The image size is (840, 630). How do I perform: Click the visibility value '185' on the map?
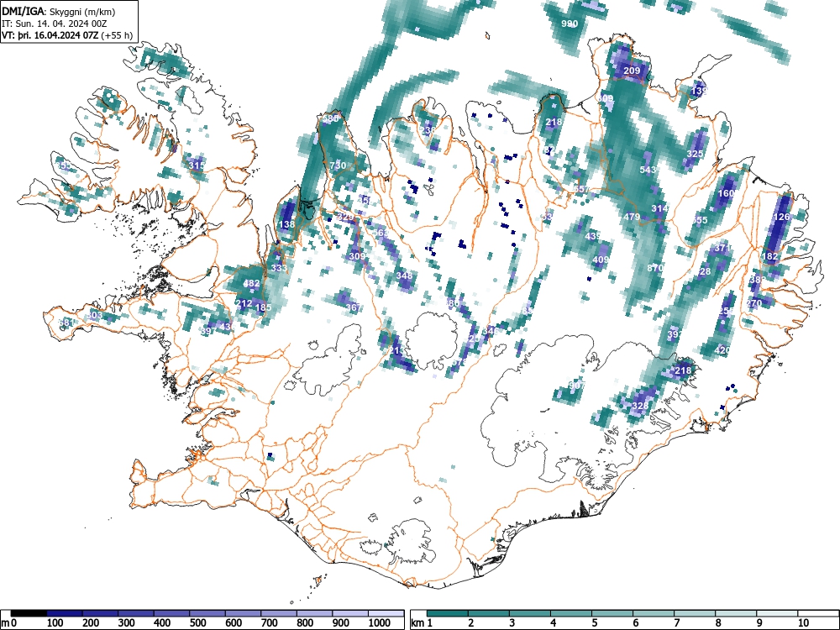tap(263, 307)
